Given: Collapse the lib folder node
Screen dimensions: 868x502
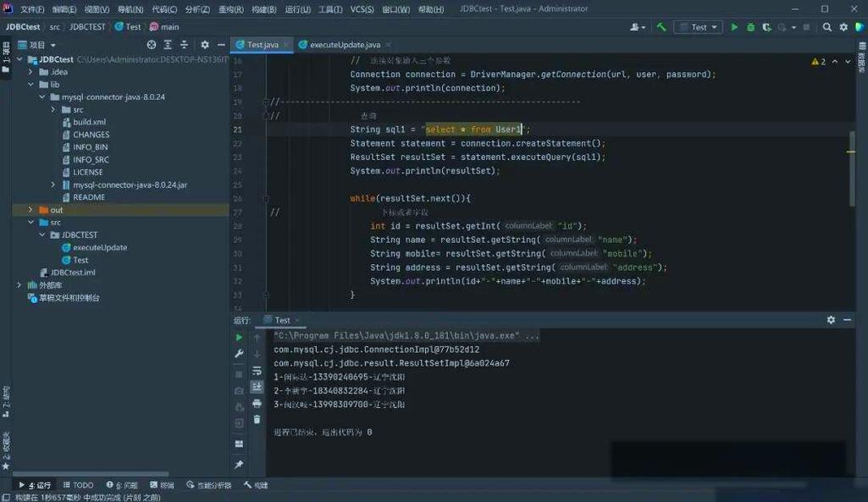Looking at the screenshot, I should 30,84.
